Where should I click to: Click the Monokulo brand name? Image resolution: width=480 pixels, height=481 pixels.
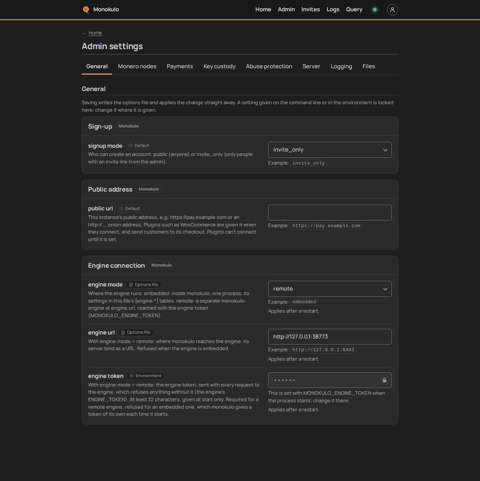[x=106, y=9]
